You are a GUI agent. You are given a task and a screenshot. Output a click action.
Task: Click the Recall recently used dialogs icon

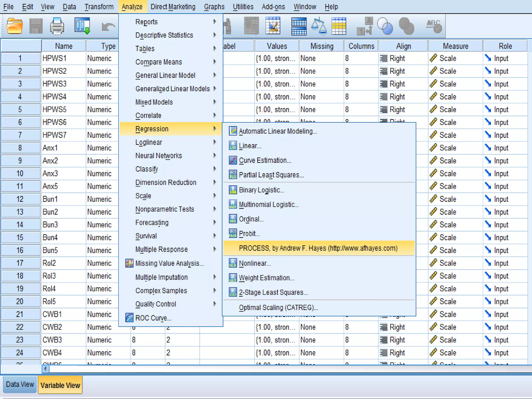(x=82, y=26)
